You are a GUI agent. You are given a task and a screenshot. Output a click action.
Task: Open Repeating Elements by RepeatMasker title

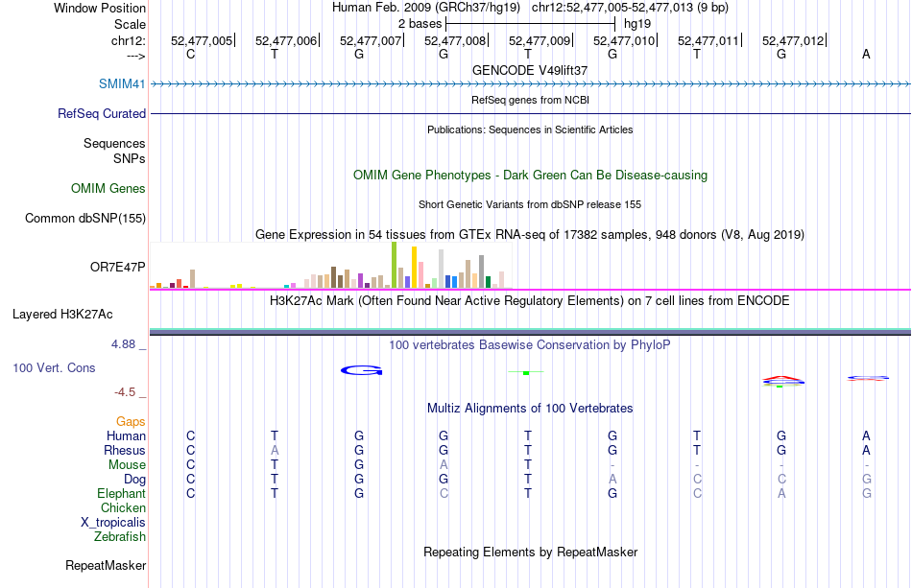(530, 552)
